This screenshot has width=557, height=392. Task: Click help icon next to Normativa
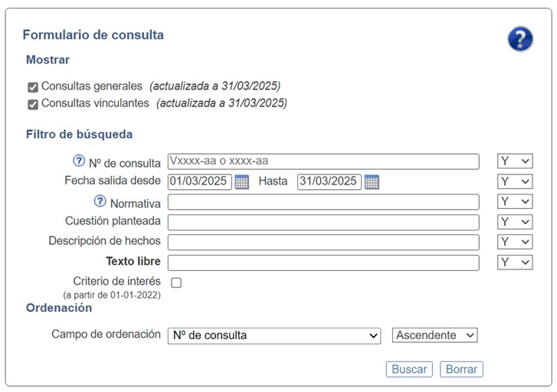click(x=100, y=202)
